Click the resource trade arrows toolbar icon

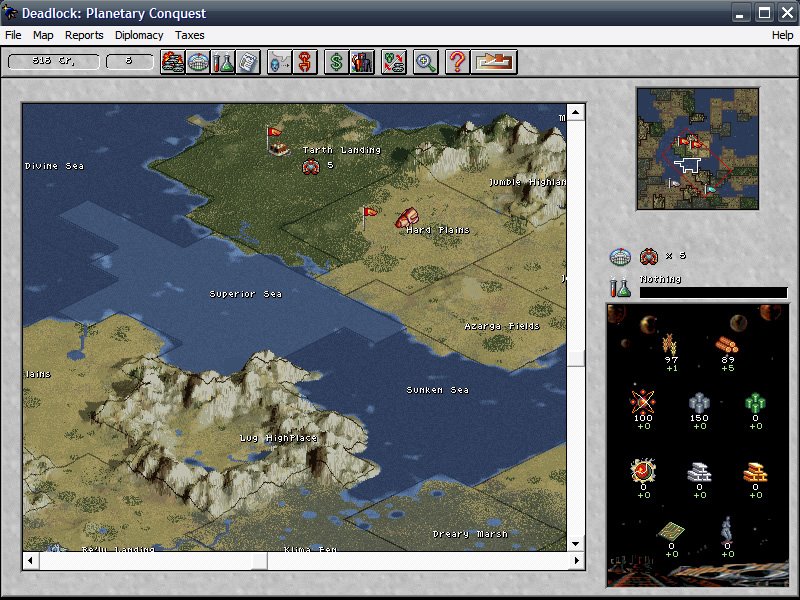pos(394,62)
